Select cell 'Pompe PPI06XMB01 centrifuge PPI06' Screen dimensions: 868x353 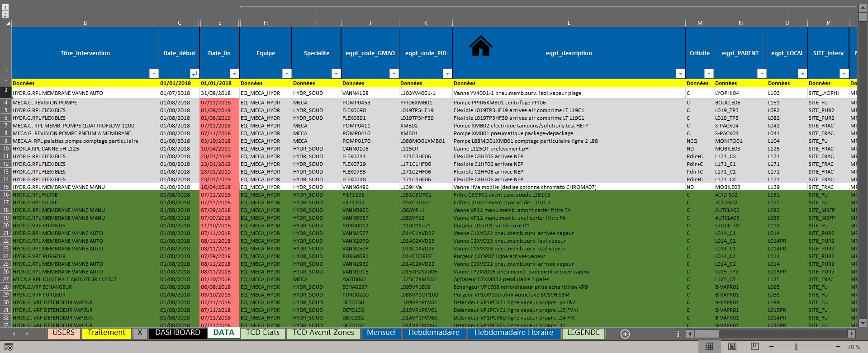569,103
